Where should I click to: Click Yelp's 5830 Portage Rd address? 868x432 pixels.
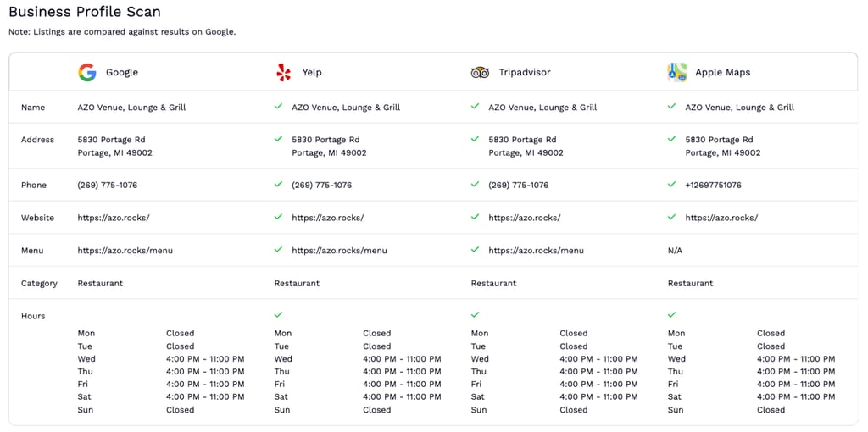(x=329, y=146)
